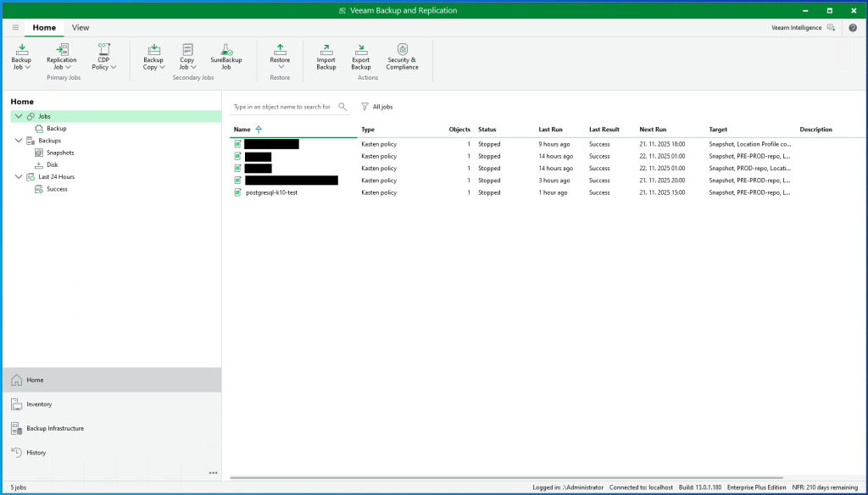The width and height of the screenshot is (868, 495).
Task: Select Snapshots under Backups tree
Action: pos(60,153)
